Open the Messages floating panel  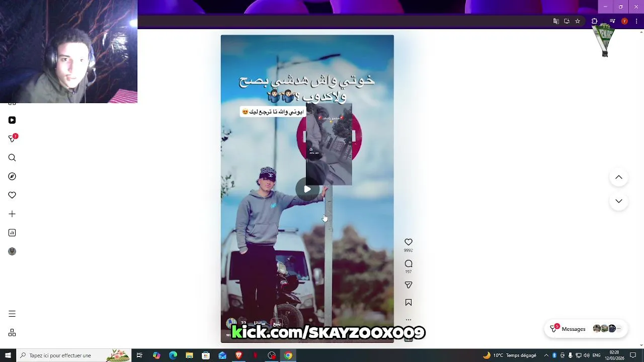coord(585,329)
